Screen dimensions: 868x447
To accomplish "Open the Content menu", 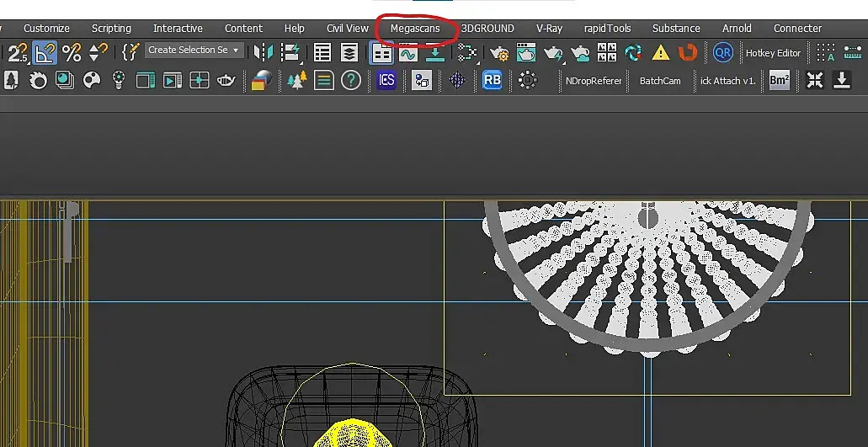I will coord(243,29).
